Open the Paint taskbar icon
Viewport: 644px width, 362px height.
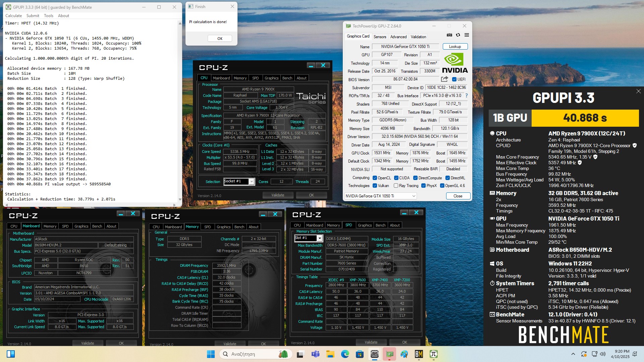click(x=404, y=354)
